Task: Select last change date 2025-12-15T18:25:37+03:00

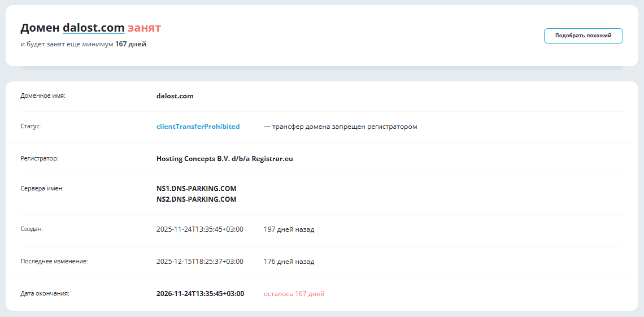Action: click(x=200, y=262)
